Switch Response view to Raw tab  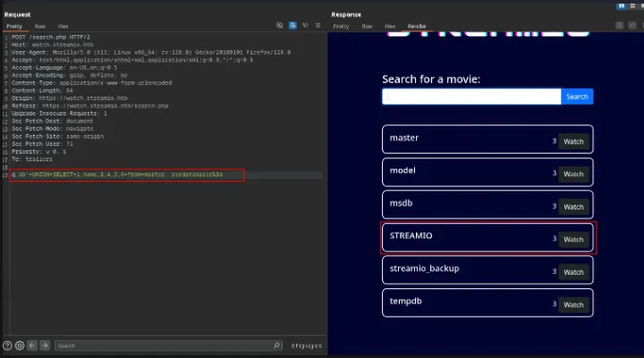click(367, 26)
